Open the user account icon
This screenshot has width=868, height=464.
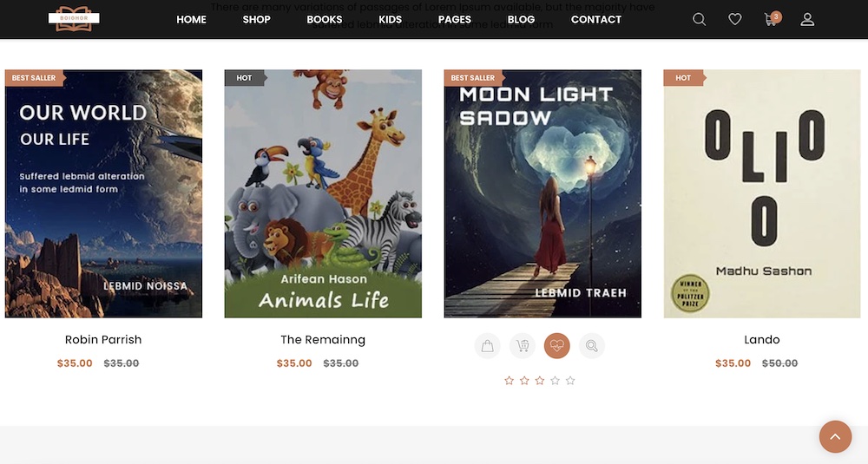click(x=807, y=19)
